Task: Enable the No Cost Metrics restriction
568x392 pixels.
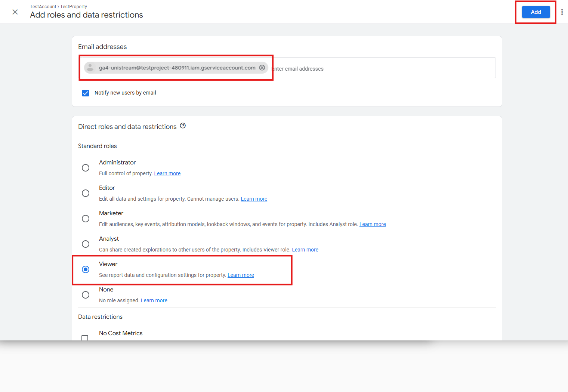Action: (85, 337)
